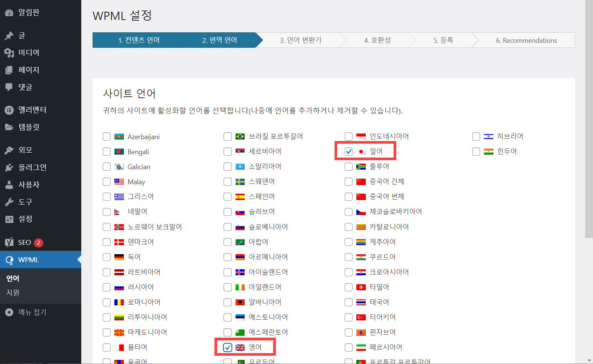Go to step 1. 컨텐츠 언어
This screenshot has height=364, width=593.
point(139,40)
